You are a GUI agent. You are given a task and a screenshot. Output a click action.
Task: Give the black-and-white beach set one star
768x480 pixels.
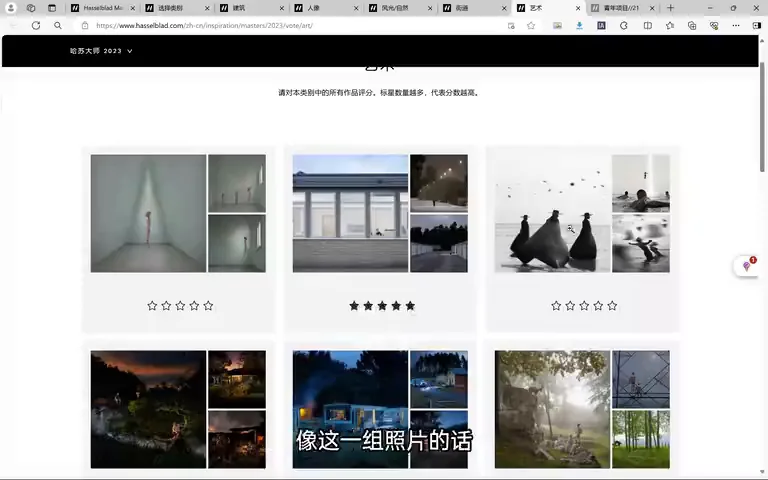[x=556, y=306]
